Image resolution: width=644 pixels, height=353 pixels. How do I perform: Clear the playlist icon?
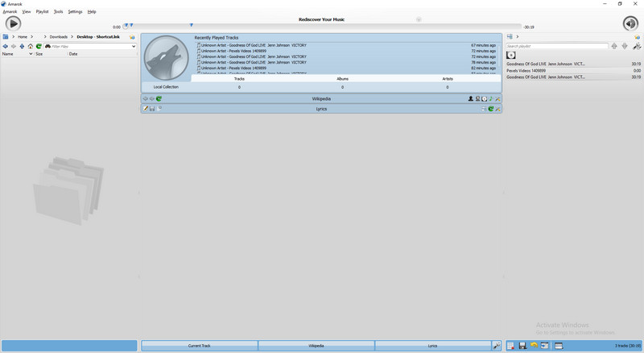(510, 346)
